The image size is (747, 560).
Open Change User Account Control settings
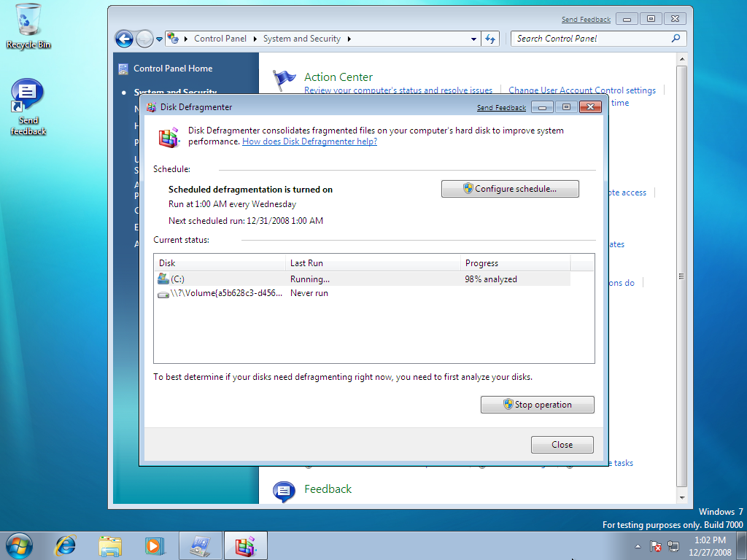click(x=581, y=90)
